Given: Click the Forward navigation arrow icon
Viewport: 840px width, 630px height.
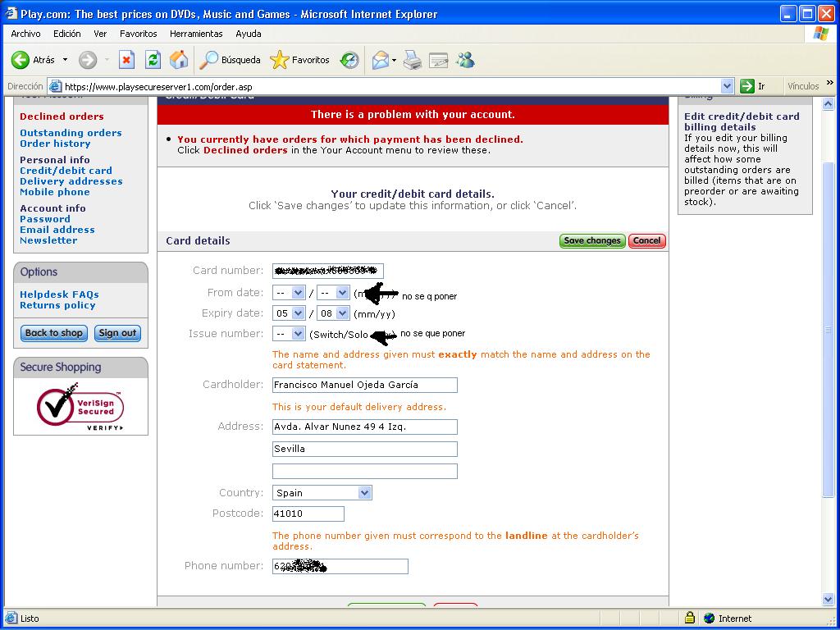Looking at the screenshot, I should (88, 60).
